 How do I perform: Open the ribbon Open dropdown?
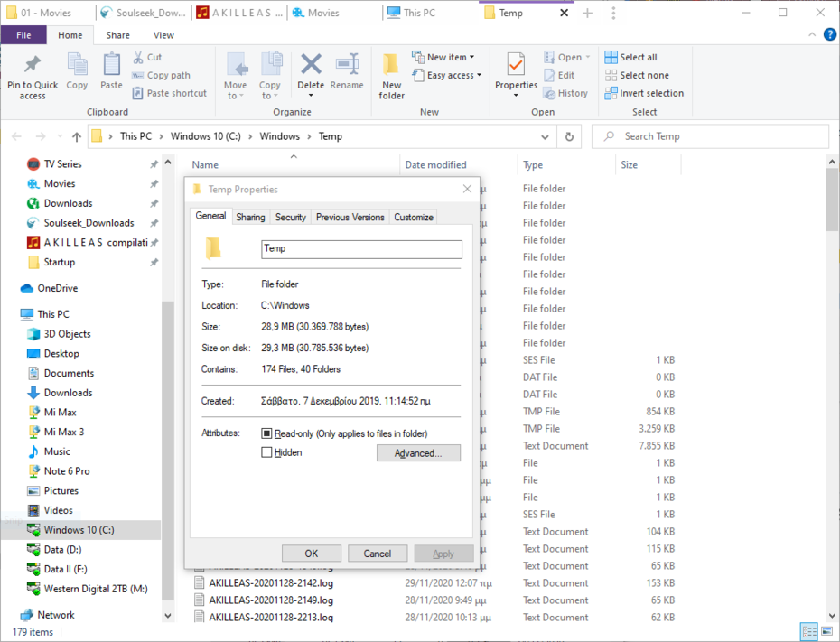coord(567,57)
